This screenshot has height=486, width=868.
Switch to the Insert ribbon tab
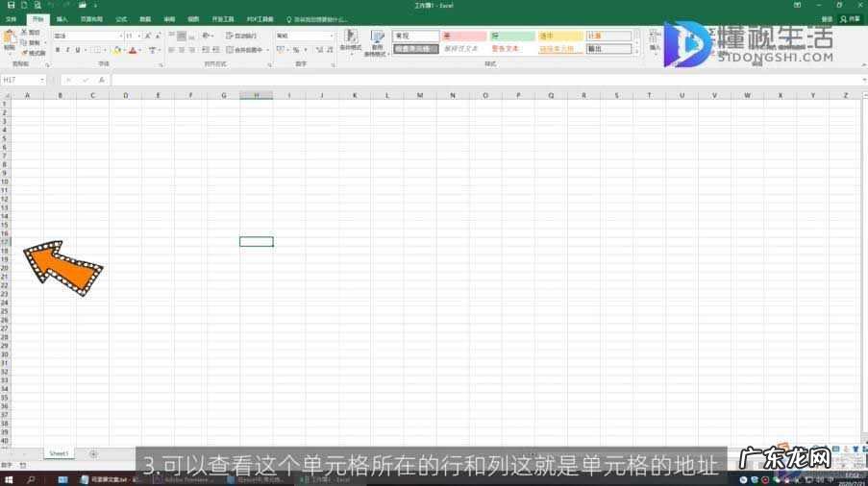pos(62,19)
